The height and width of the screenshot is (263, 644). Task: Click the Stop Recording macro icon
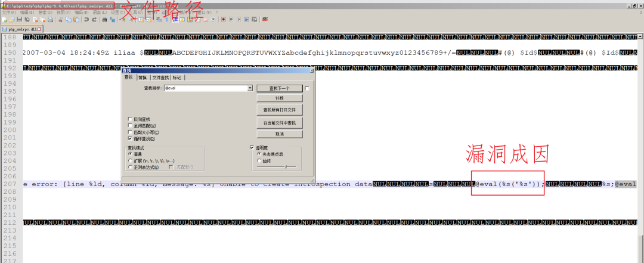[231, 19]
